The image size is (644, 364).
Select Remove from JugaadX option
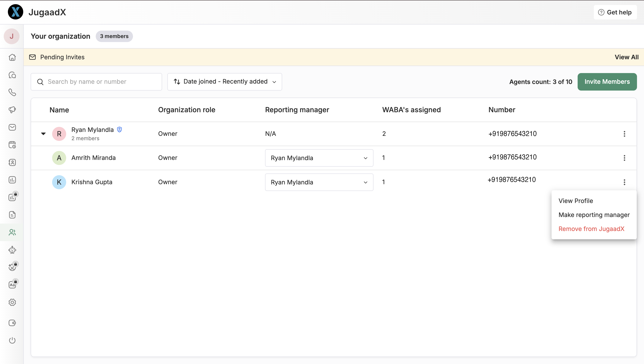[x=591, y=229]
